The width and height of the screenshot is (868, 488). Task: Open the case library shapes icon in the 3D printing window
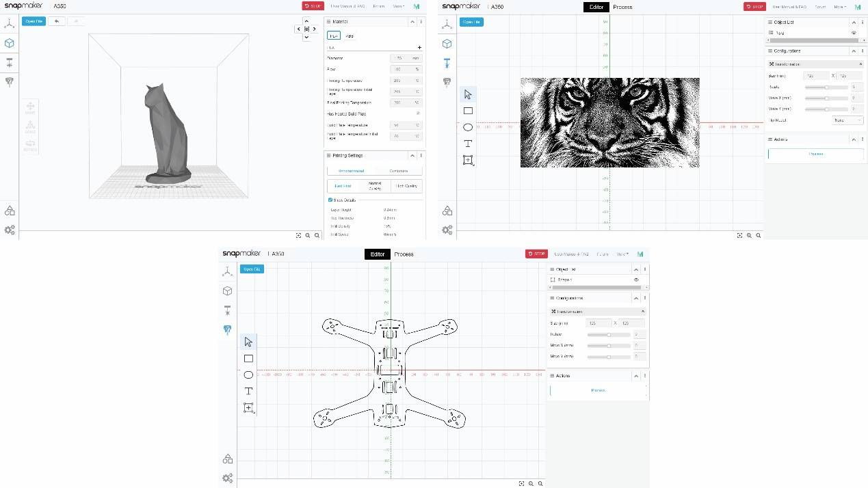coord(10,211)
